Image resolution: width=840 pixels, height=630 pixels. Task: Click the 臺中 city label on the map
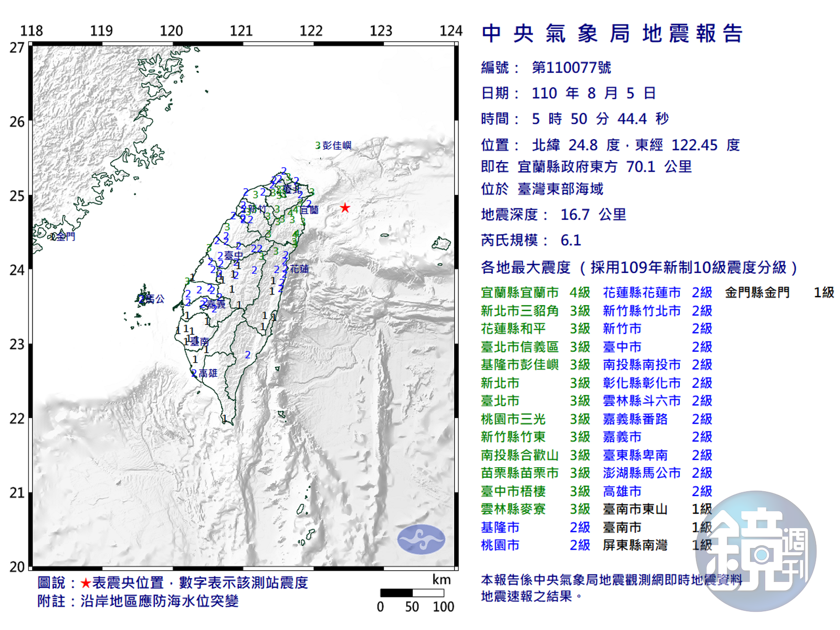coord(234,256)
